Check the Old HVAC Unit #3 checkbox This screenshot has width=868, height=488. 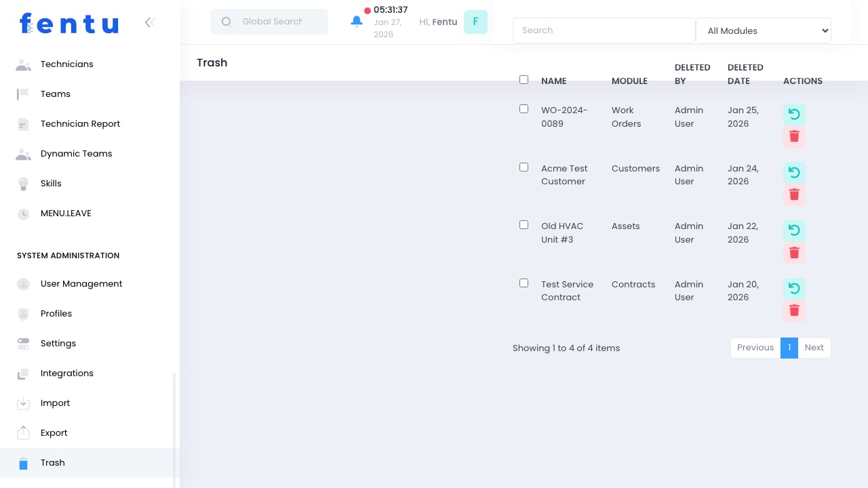(x=524, y=225)
